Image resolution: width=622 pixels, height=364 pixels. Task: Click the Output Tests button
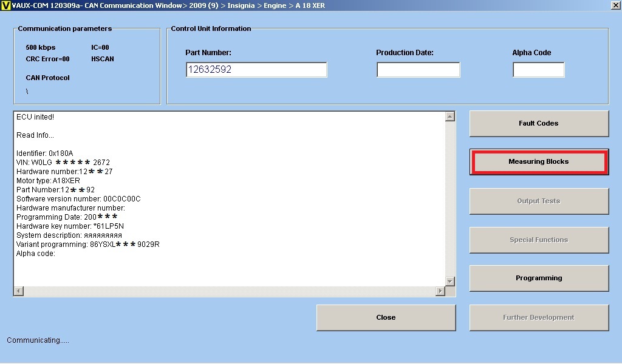tap(539, 201)
